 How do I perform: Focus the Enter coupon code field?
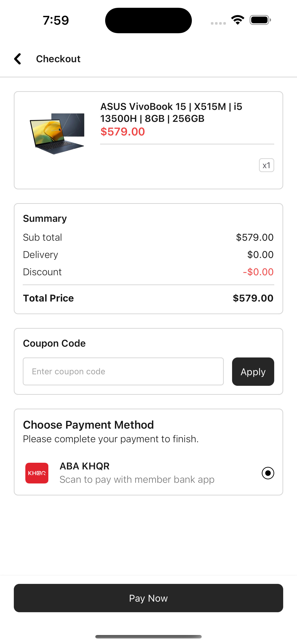tap(123, 372)
